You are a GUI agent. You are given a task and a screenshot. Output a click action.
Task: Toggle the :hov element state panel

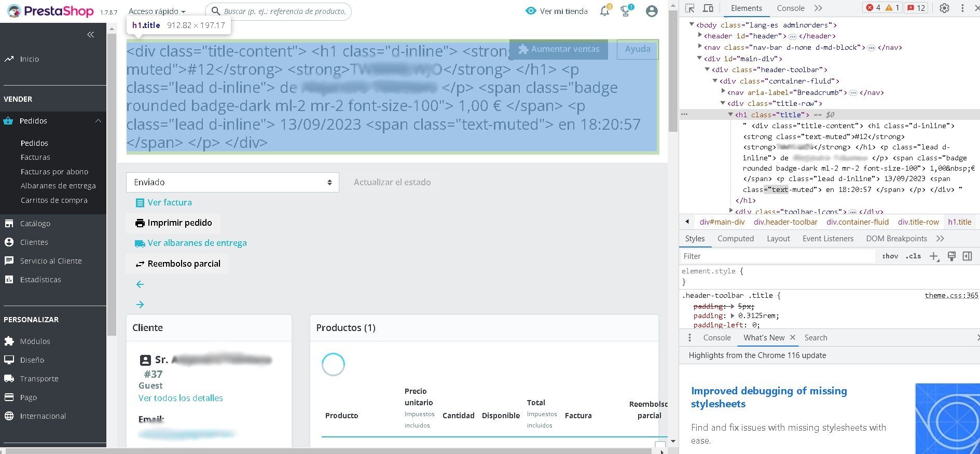pos(890,256)
